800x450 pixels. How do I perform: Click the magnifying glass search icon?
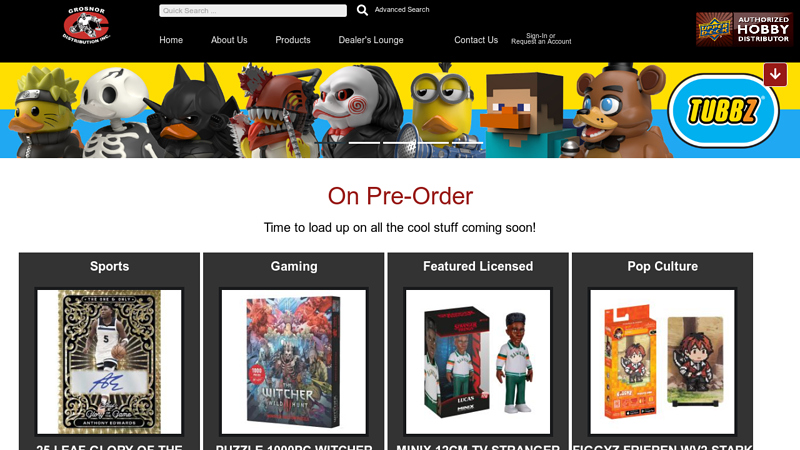(362, 10)
